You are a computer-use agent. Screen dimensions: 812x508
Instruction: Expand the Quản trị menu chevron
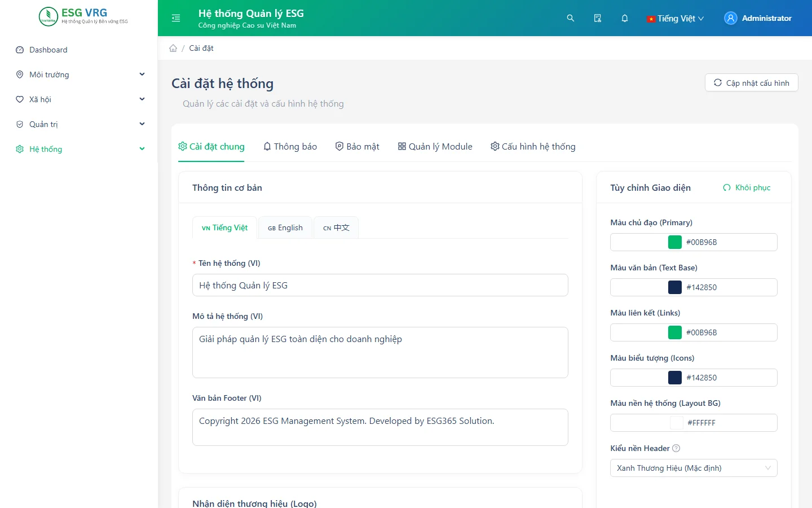pos(142,124)
